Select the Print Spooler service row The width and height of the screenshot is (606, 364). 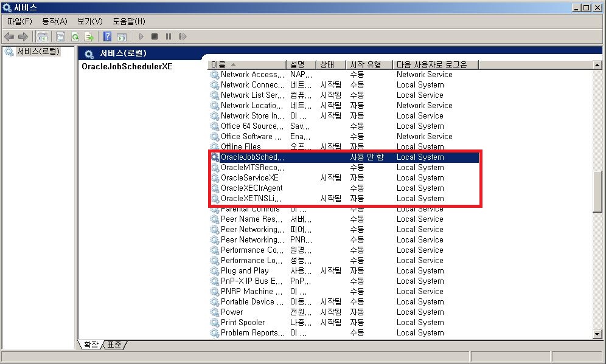click(x=344, y=322)
